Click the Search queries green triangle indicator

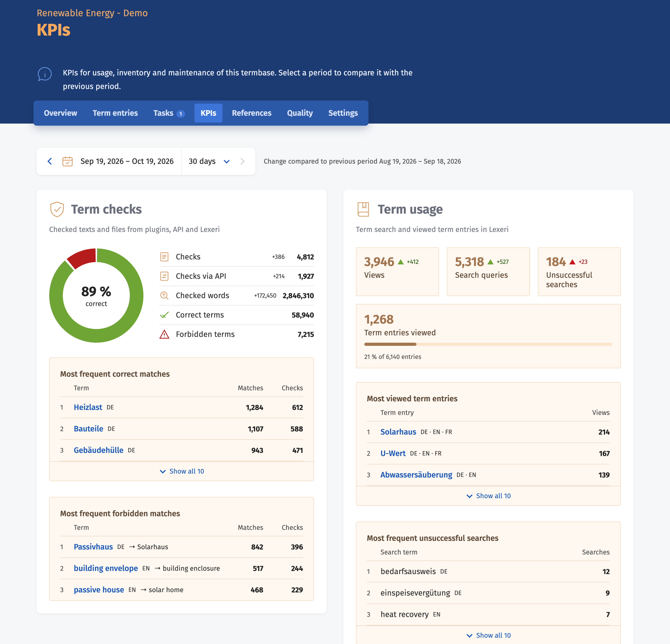pyautogui.click(x=490, y=262)
